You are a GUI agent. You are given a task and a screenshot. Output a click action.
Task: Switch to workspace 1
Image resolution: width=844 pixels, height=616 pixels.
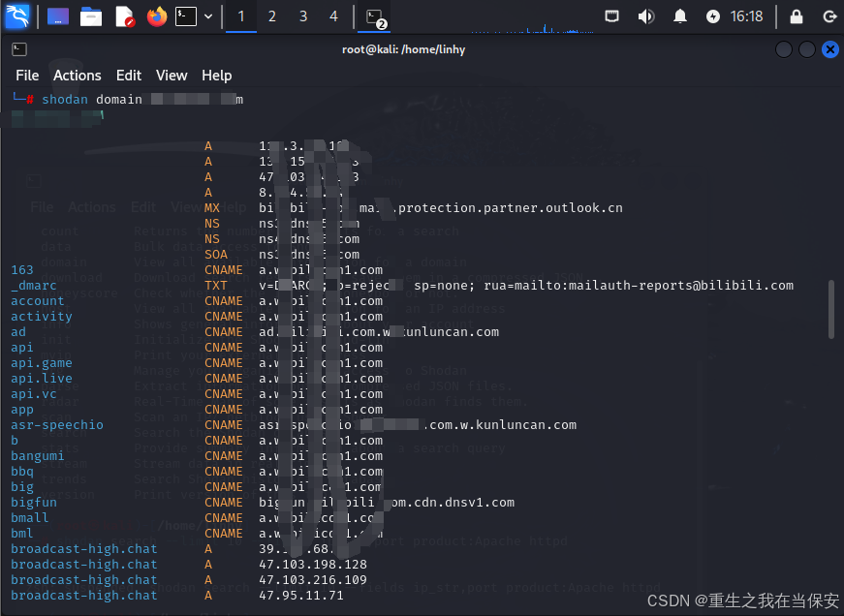coord(241,16)
